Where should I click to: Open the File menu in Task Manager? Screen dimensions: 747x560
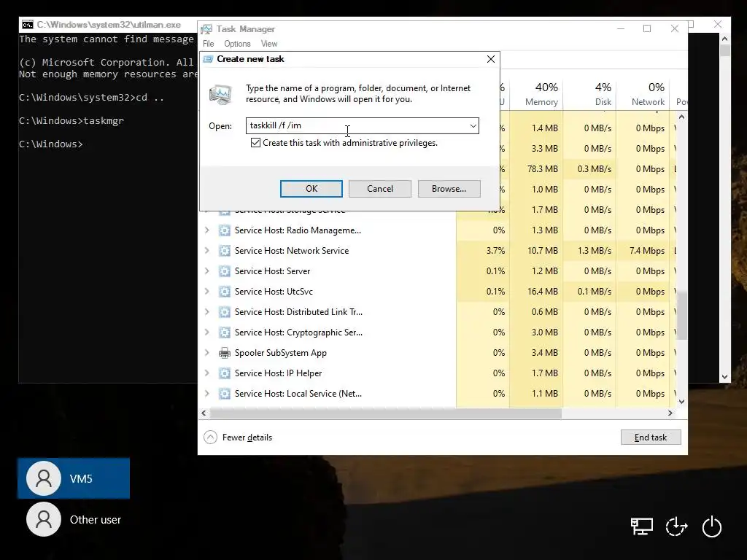tap(208, 44)
